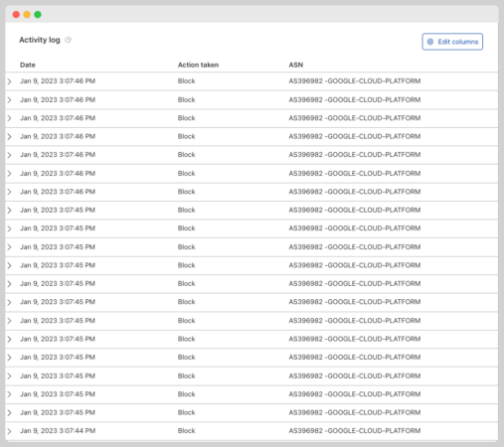Click the gear icon inside Edit columns
The image size is (504, 447).
tap(430, 42)
